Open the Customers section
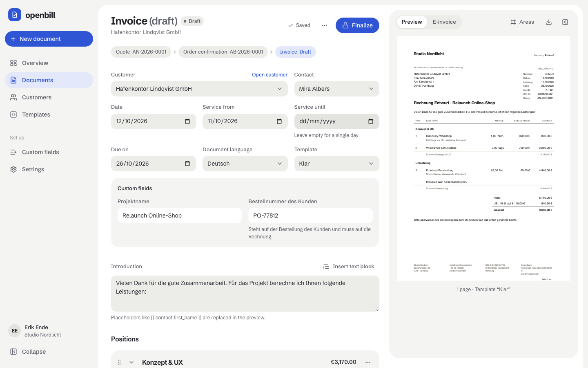Screen dimensions: 588x368 49,97
